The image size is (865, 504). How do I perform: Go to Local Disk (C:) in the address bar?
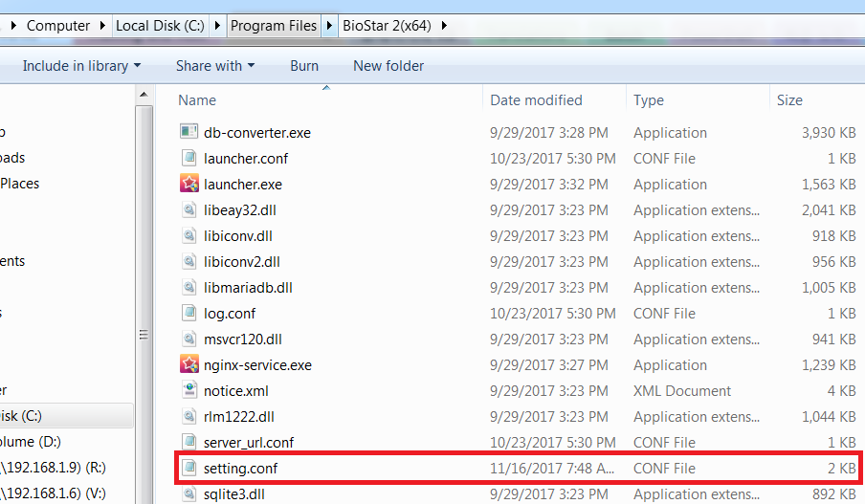(160, 26)
